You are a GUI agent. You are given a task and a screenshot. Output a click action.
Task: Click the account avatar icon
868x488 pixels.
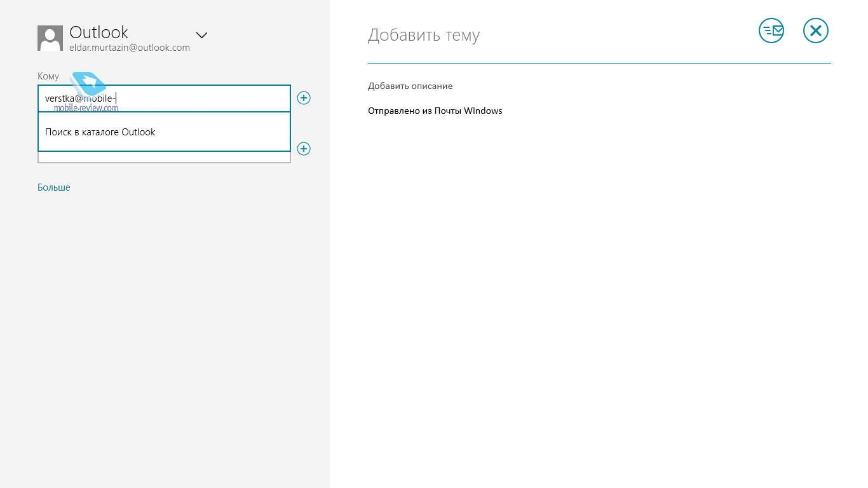coord(50,38)
